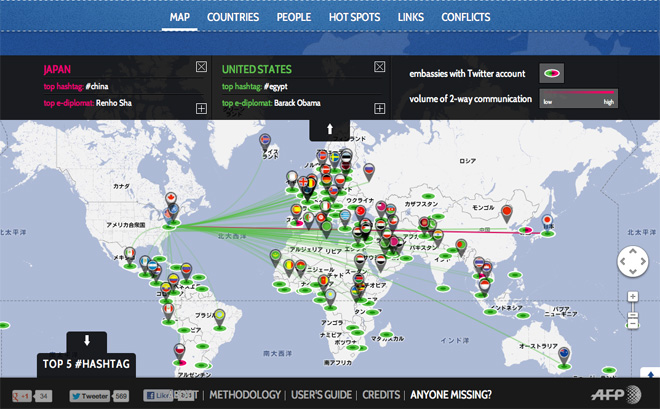Viewport: 660px width, 409px height.
Task: Click the map pan navigation control
Action: (x=633, y=263)
